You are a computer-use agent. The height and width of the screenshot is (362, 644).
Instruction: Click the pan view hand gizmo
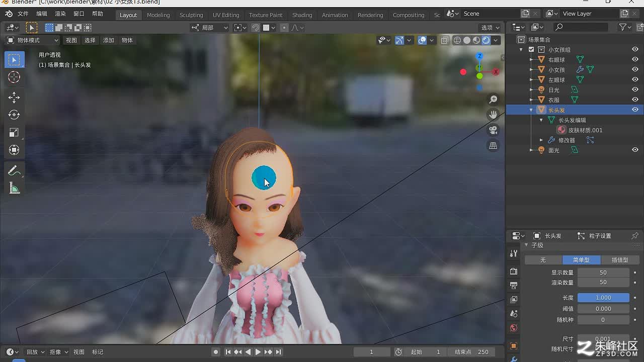493,115
